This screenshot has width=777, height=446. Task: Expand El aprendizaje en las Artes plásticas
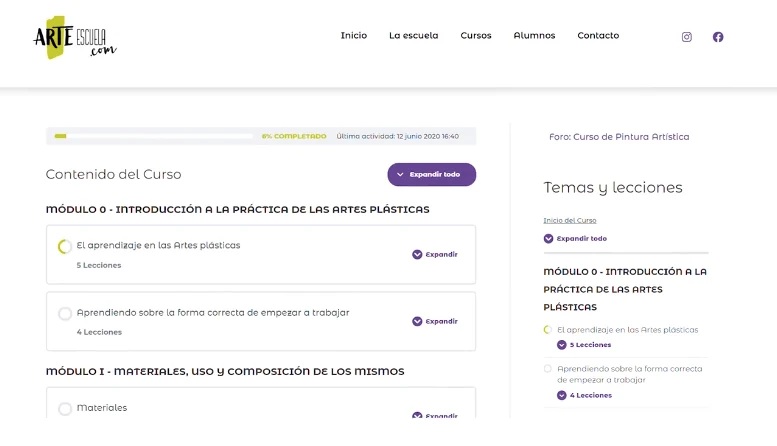click(x=435, y=254)
